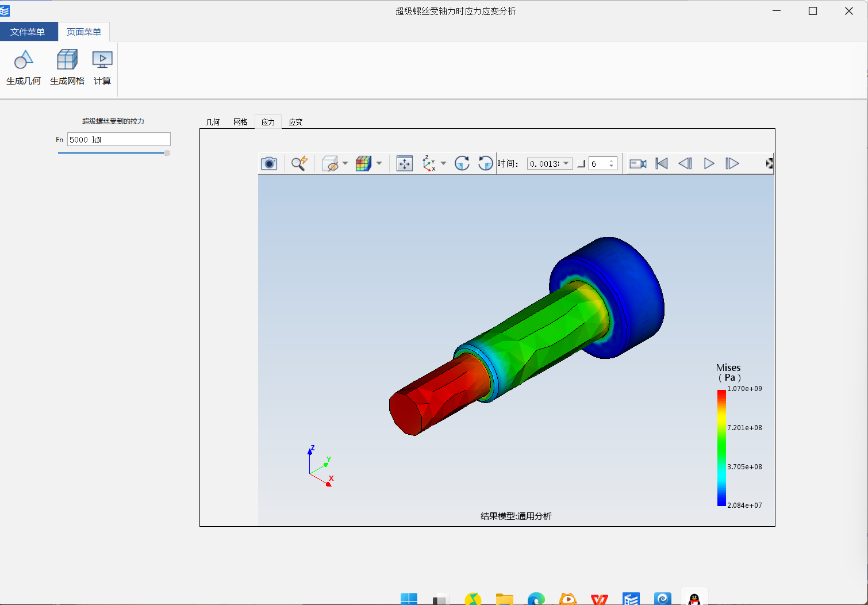
Task: Click the 结果模型:通用分析 caption
Action: pos(516,516)
